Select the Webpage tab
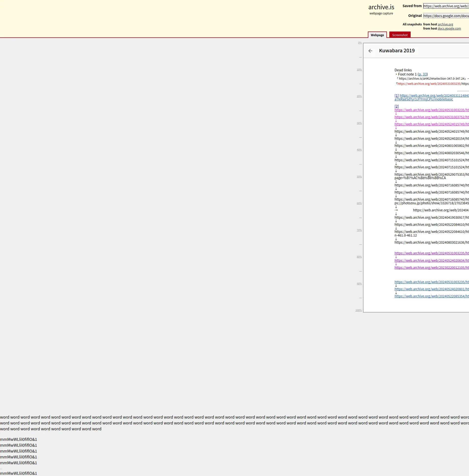The height and width of the screenshot is (476, 469). [x=377, y=35]
